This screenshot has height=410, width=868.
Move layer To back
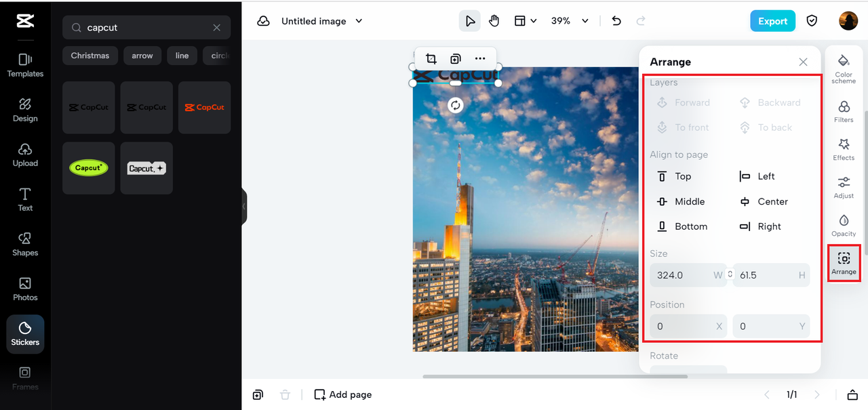point(766,127)
